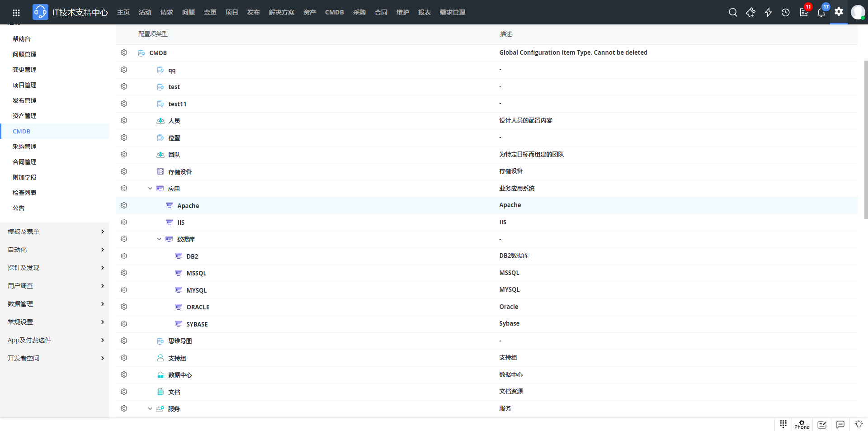This screenshot has width=868, height=431.
Task: Click the lightbulb tips icon in bottom bar
Action: tap(859, 425)
